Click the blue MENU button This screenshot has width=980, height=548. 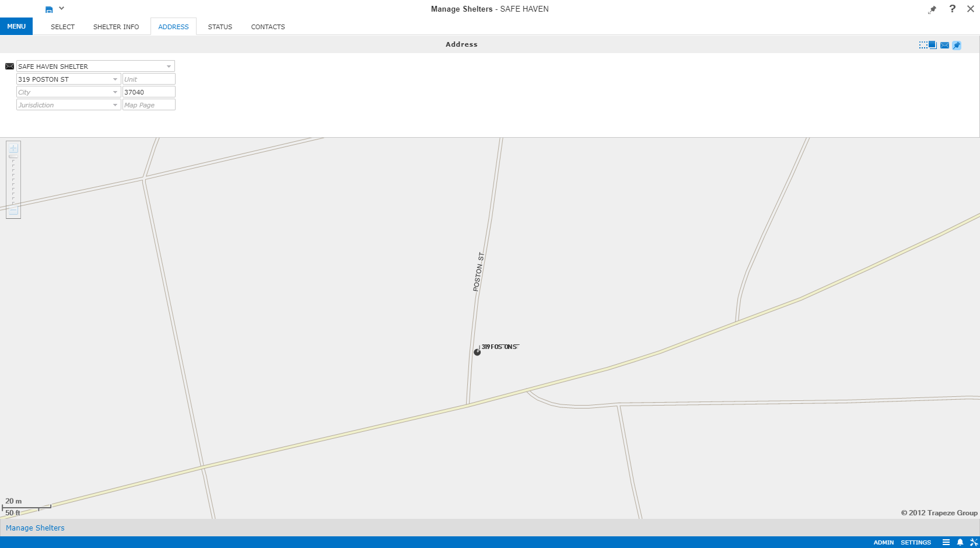tap(16, 26)
